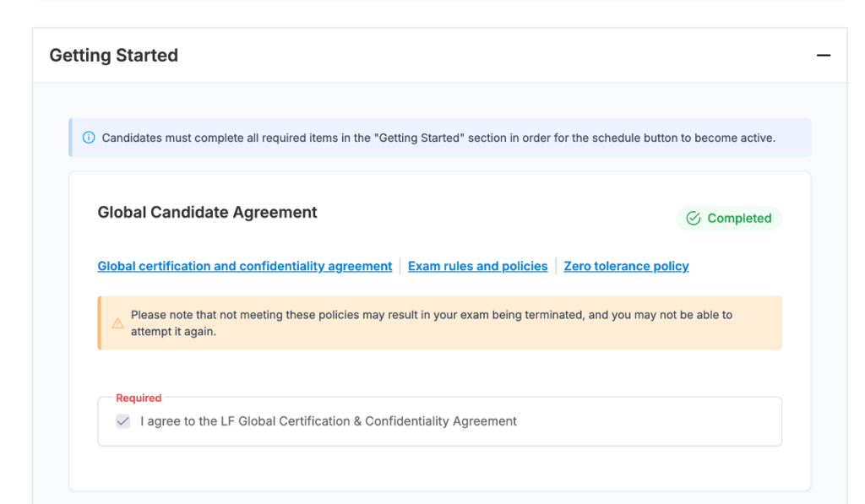Click the green circled checkmark beside Completed

(694, 219)
